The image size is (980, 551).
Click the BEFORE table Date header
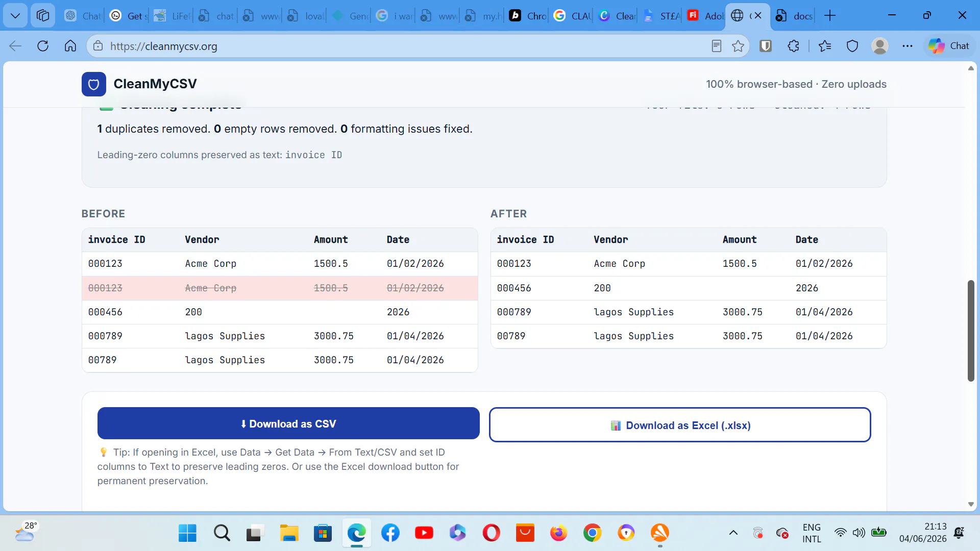click(x=398, y=240)
